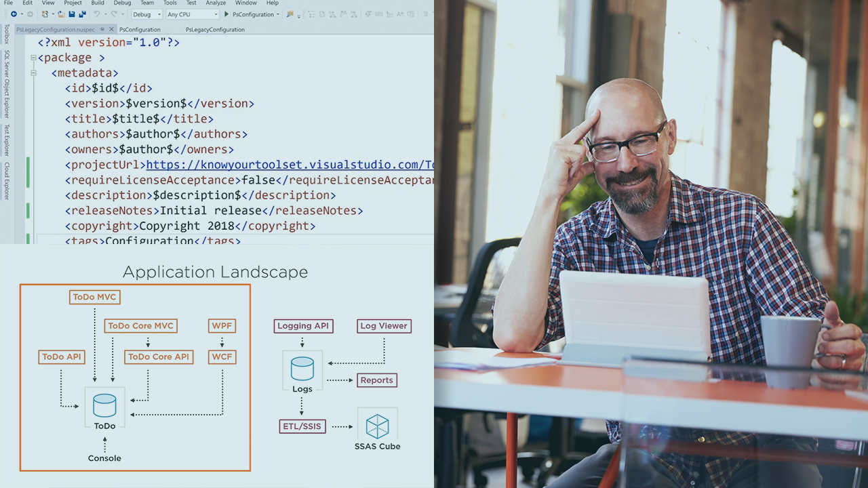Click the Test Explorer side tab
The image size is (868, 488).
(7, 140)
